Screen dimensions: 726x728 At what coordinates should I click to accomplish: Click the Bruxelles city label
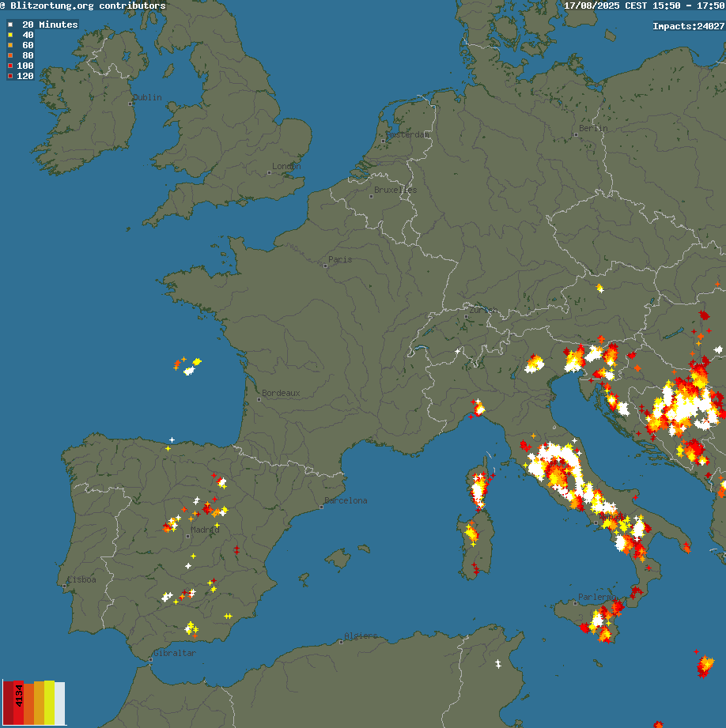click(395, 190)
